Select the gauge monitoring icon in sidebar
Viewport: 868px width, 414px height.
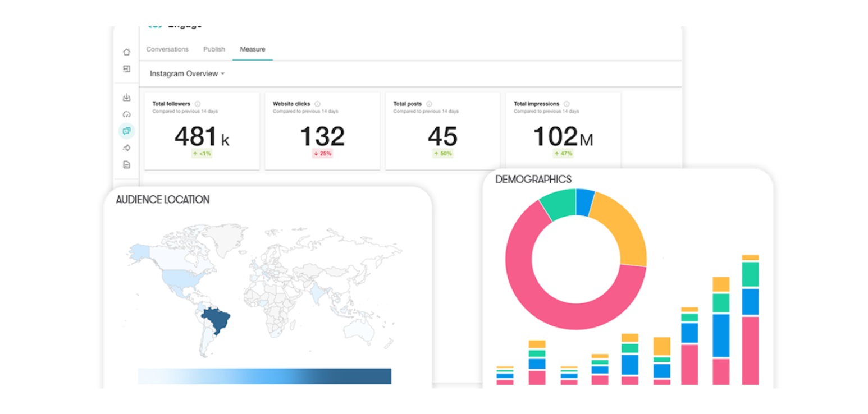click(127, 114)
